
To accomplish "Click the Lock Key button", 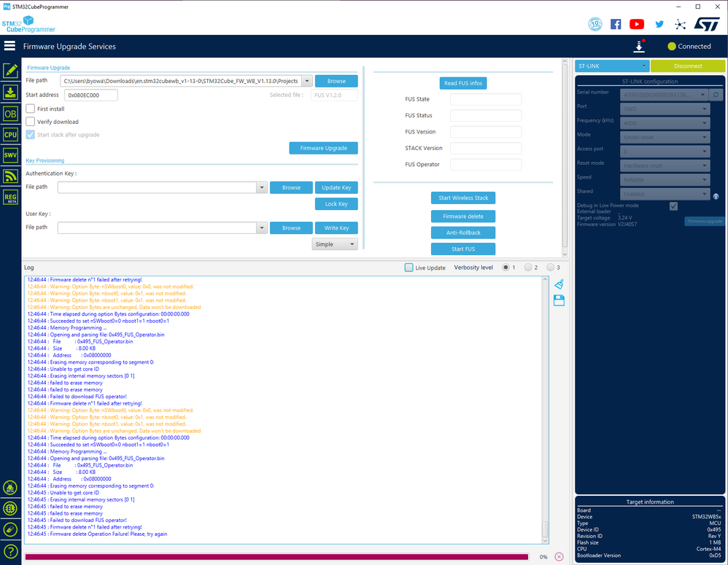I will pos(336,203).
